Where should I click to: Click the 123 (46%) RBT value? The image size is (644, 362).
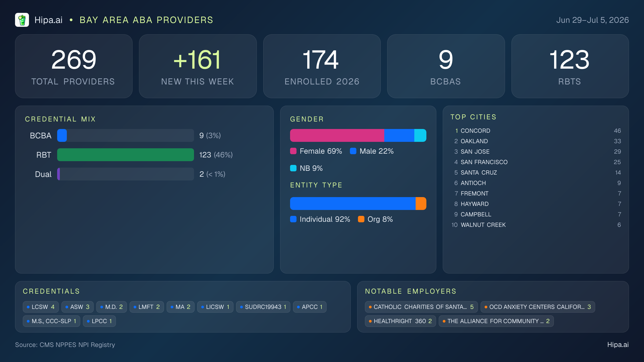coord(216,155)
